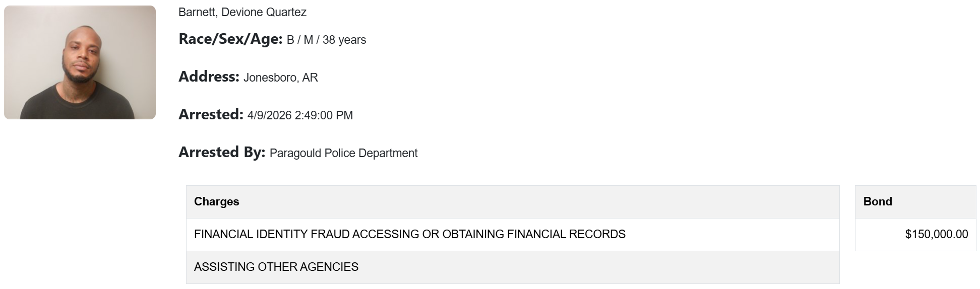Viewport: 980px width, 289px height.
Task: Click the Police Department text
Action: click(371, 153)
